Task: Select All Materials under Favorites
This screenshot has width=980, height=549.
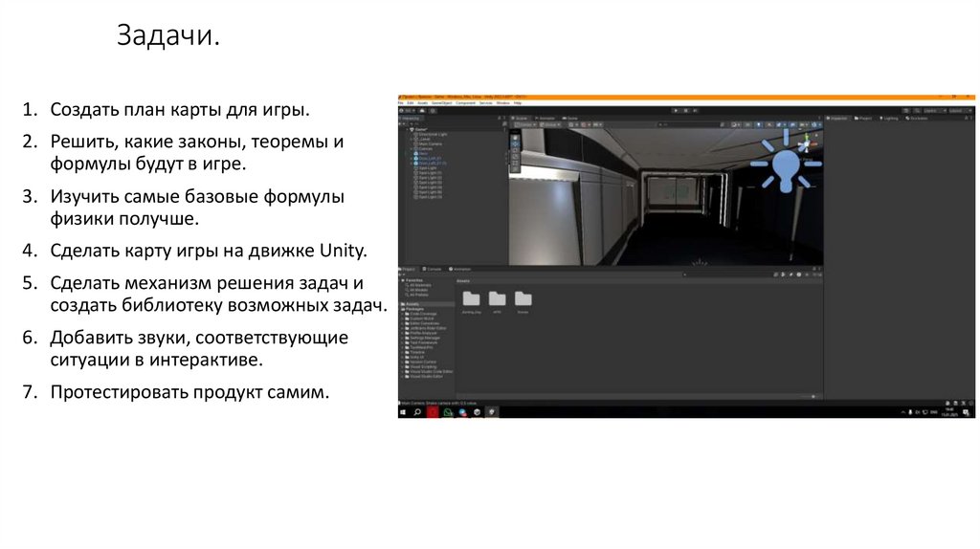Action: coord(419,285)
